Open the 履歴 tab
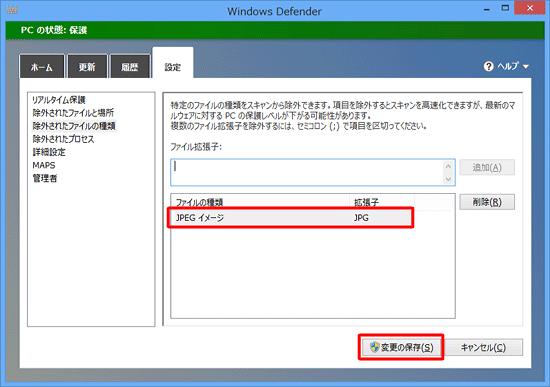The height and width of the screenshot is (387, 550). click(x=130, y=66)
